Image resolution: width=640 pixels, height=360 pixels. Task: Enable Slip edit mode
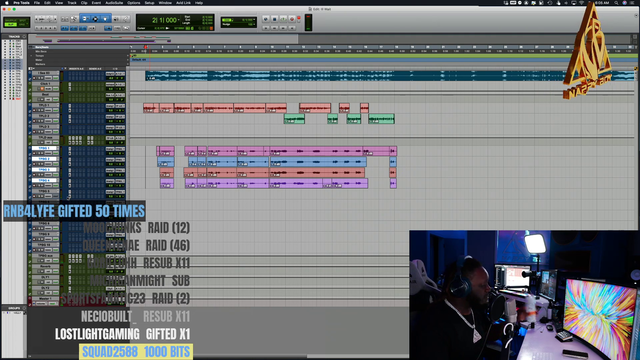click(11, 24)
